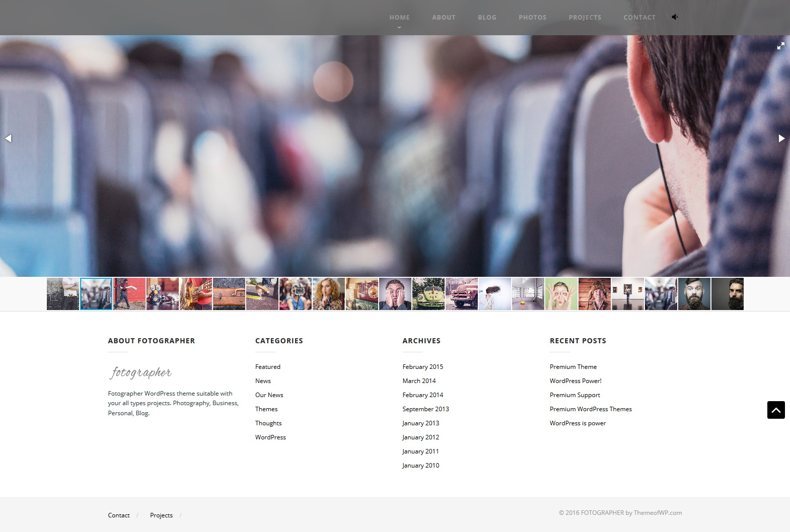Pick the toy robot thumbnail
This screenshot has height=532, width=790.
(163, 294)
